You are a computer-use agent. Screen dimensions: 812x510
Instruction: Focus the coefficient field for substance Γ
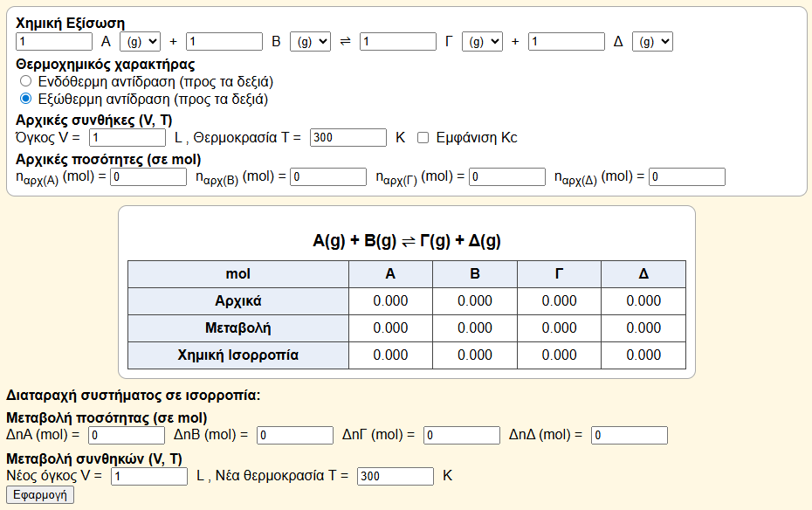click(x=398, y=41)
